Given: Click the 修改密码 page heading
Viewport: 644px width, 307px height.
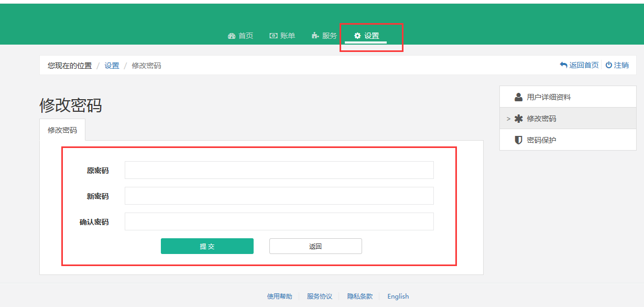Looking at the screenshot, I should [x=71, y=105].
